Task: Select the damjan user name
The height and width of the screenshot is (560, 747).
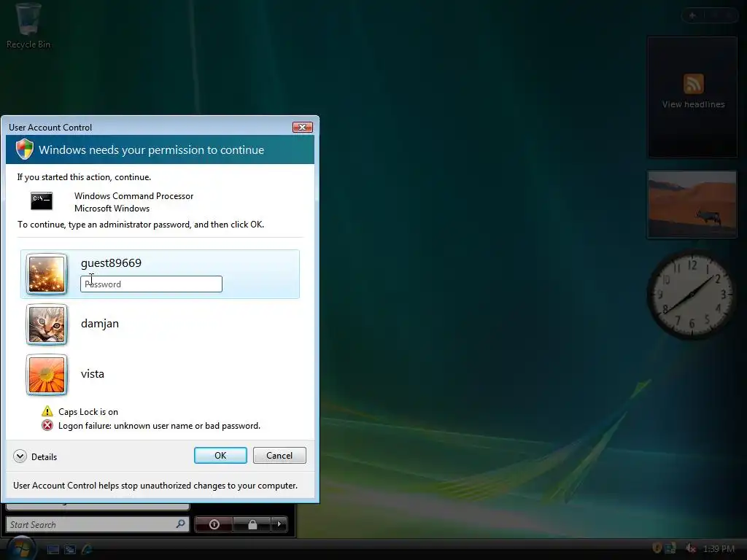Action: pos(100,323)
